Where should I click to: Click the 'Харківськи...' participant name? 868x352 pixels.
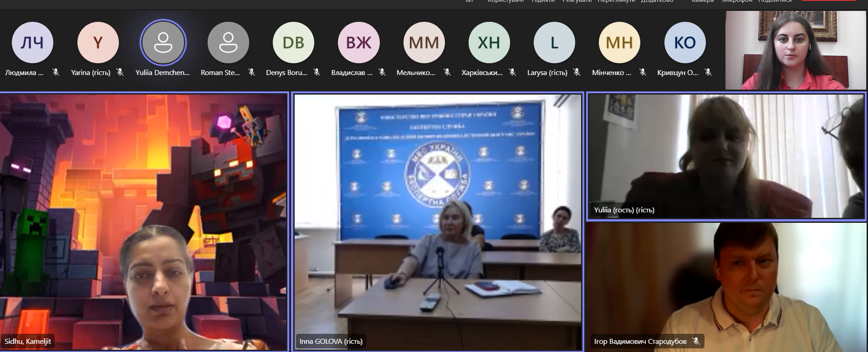click(482, 72)
